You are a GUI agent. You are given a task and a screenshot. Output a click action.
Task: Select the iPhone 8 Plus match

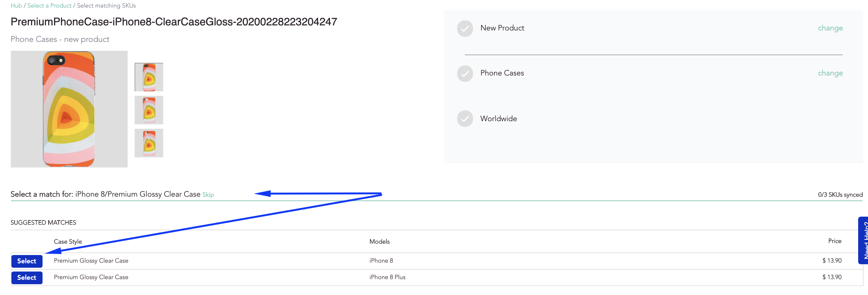click(x=27, y=278)
